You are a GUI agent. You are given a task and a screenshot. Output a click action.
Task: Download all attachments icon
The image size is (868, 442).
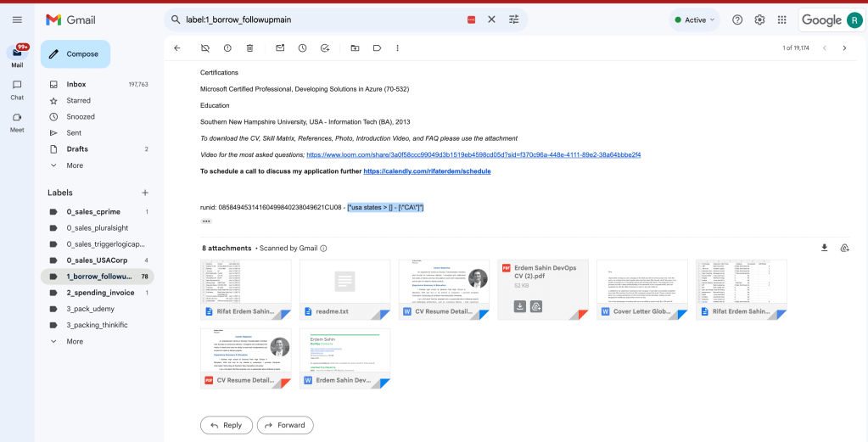click(x=824, y=248)
